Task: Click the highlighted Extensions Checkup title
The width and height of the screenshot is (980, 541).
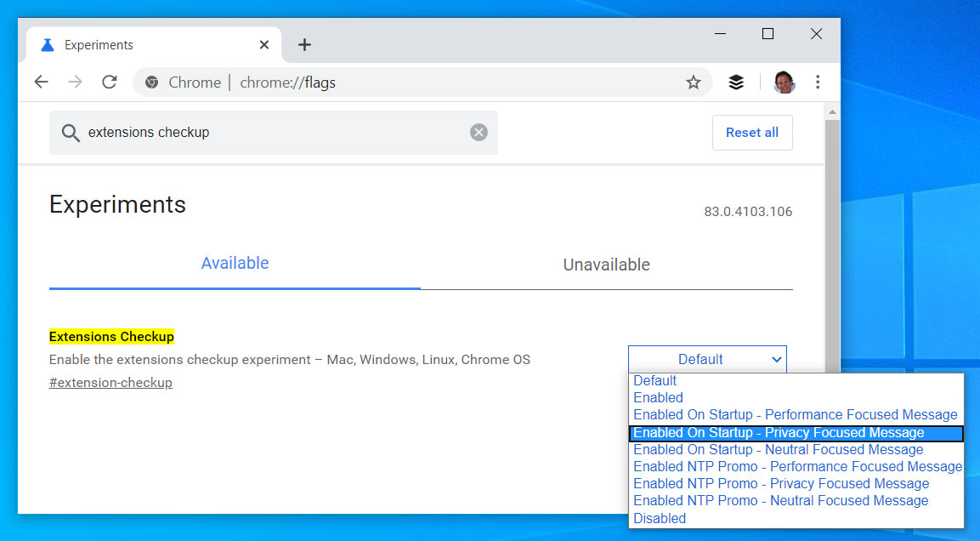Action: click(112, 337)
